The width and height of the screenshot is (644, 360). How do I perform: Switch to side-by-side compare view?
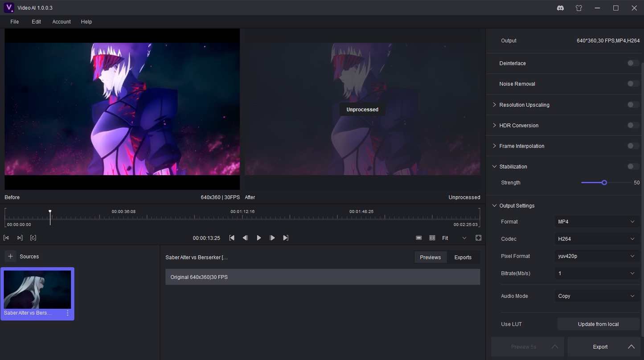[432, 238]
